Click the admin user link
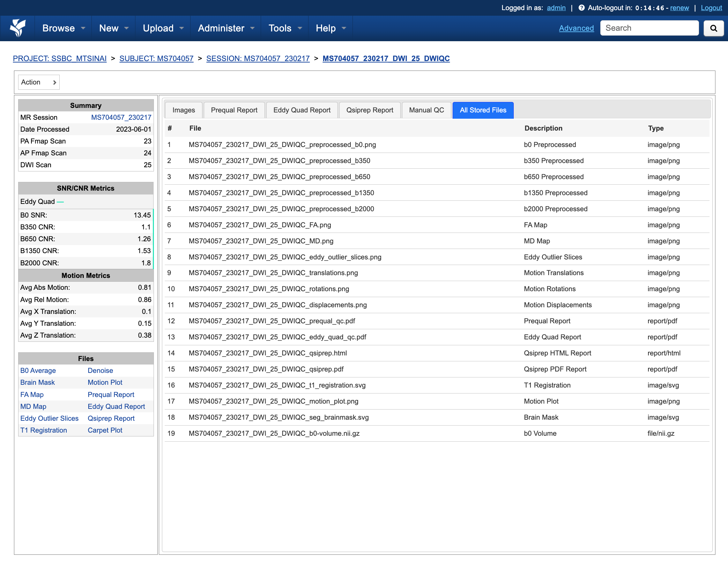The height and width of the screenshot is (574, 728). (x=556, y=8)
